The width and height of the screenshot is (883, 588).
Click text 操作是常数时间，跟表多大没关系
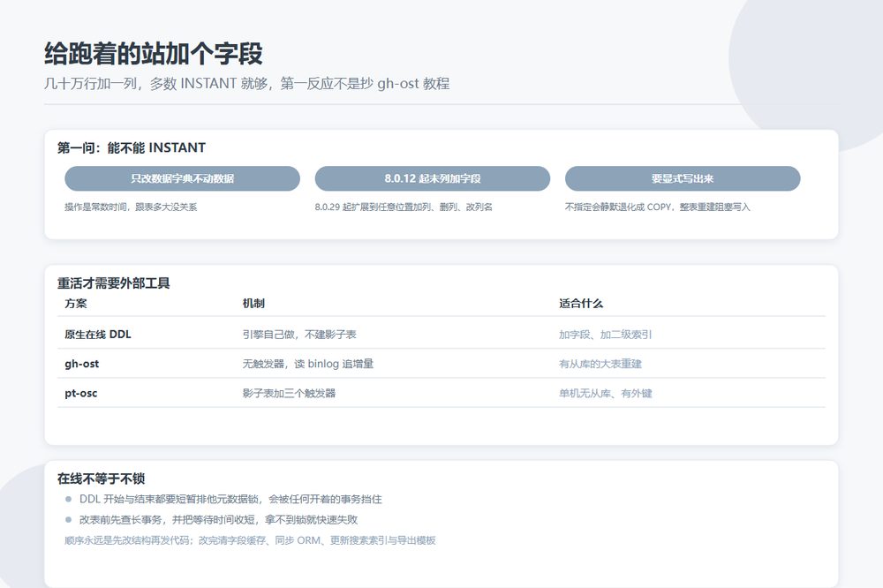coord(131,207)
